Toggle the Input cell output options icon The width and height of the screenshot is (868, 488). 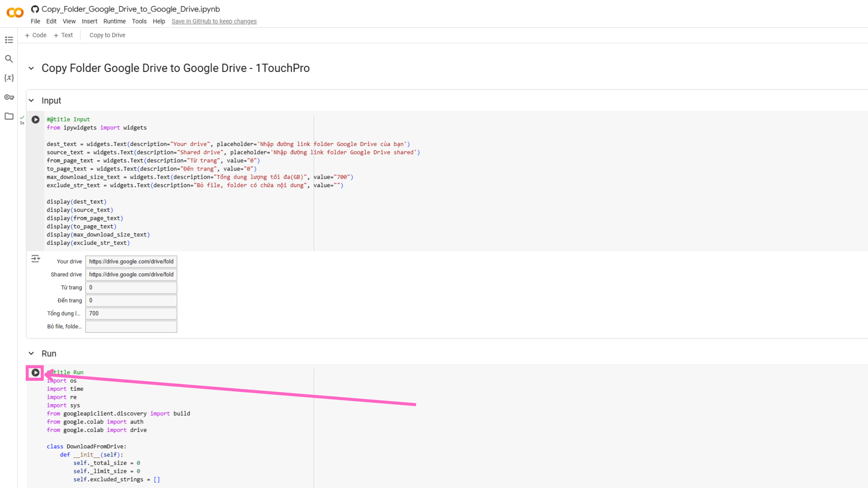[x=35, y=259]
